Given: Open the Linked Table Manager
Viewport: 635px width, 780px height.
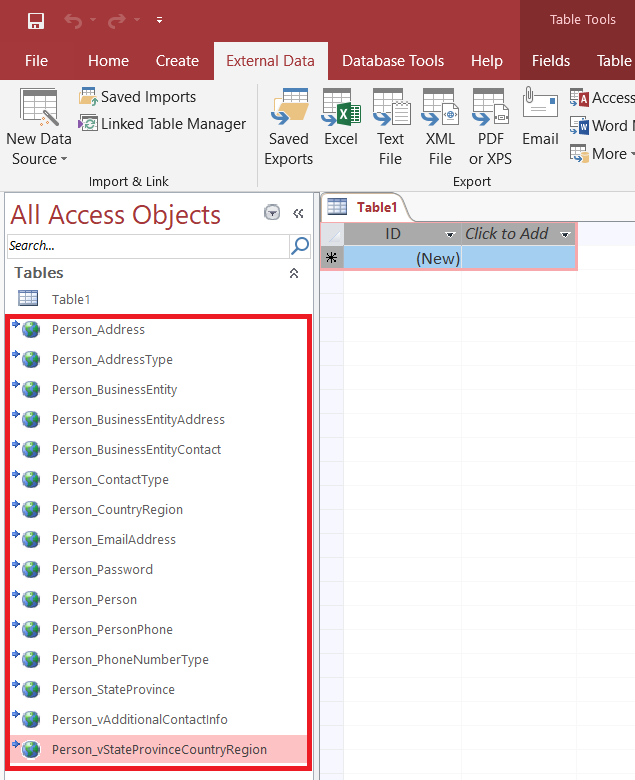Looking at the screenshot, I should (162, 124).
